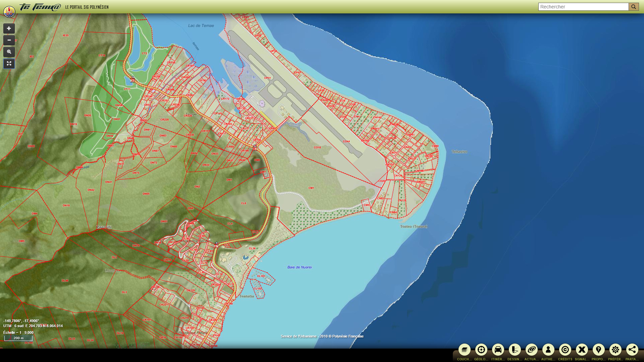Zoom in with the plus button
This screenshot has width=644, height=362.
[9, 28]
